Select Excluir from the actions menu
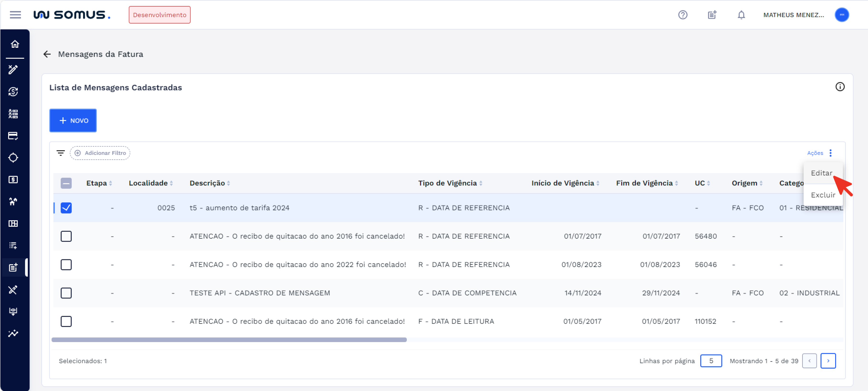This screenshot has width=868, height=391. click(823, 195)
